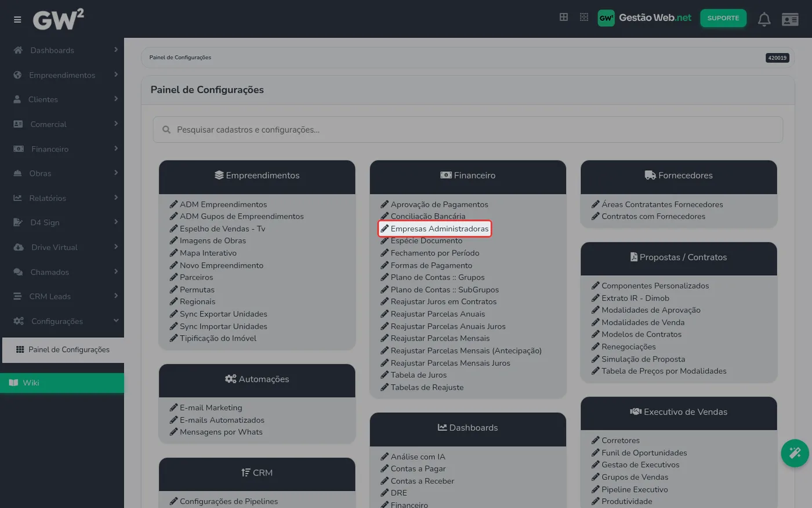Click the Clientes person icon in sidebar

click(x=17, y=99)
